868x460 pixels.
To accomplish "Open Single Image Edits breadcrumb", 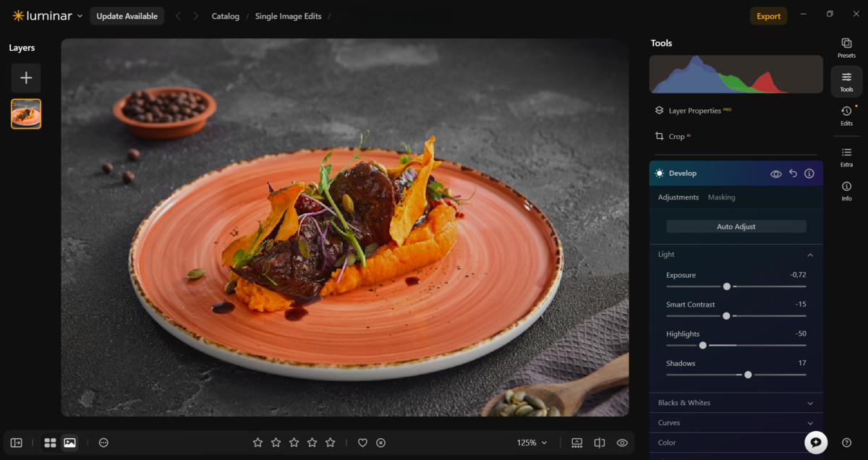I will (x=289, y=16).
